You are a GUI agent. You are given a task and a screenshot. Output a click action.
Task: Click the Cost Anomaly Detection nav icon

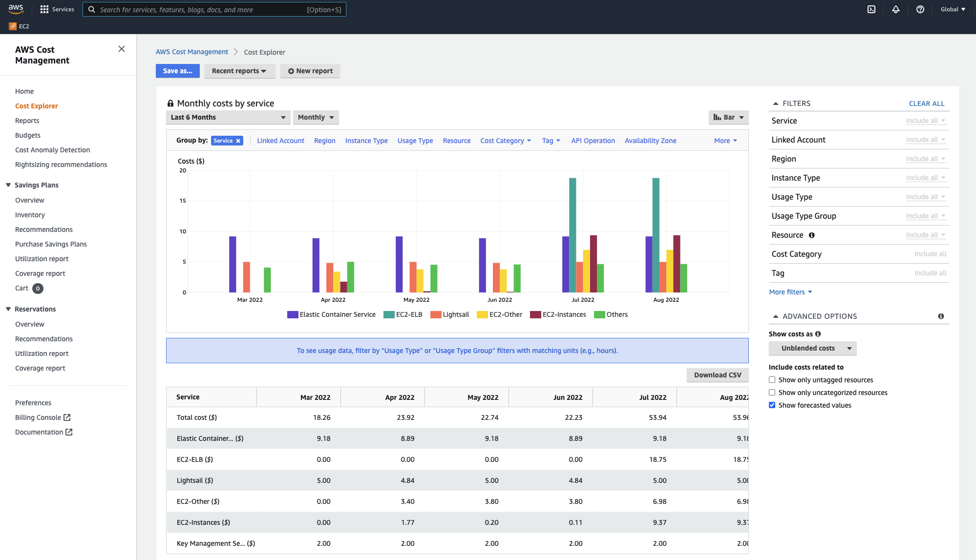point(52,149)
